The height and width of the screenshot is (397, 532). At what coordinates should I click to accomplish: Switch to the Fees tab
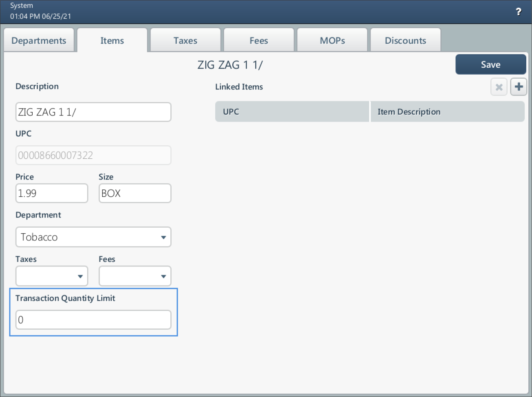tap(258, 40)
